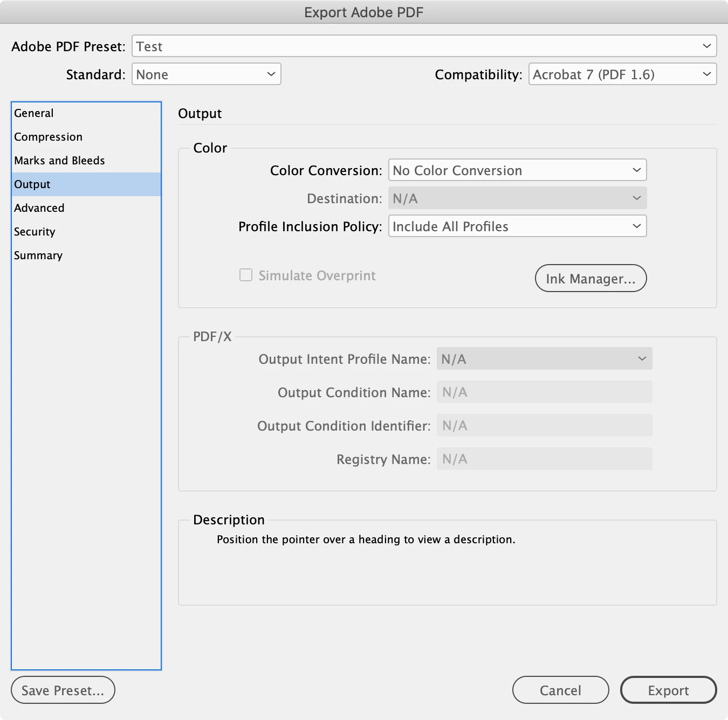Select the General category
Image resolution: width=728 pixels, height=720 pixels.
(x=86, y=113)
